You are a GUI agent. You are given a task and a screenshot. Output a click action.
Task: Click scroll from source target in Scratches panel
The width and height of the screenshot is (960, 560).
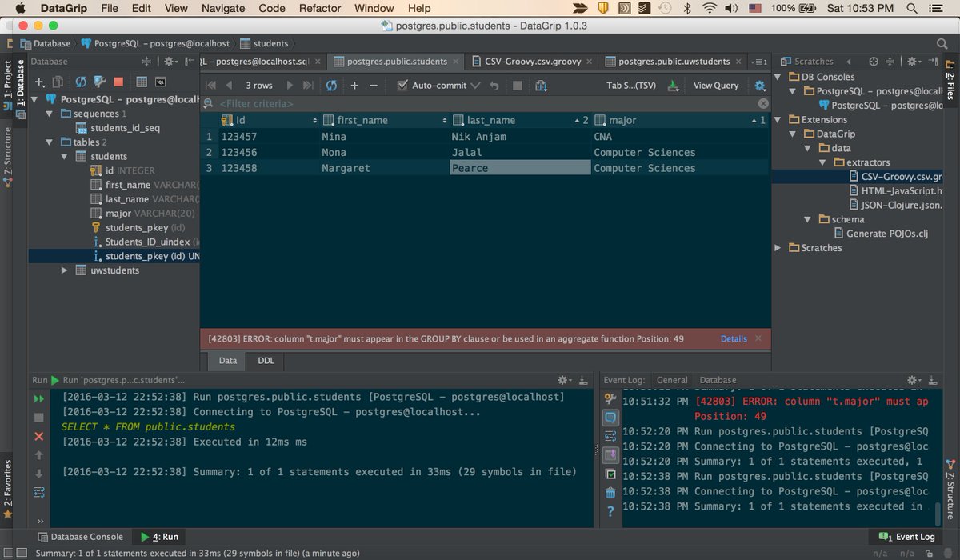point(873,62)
